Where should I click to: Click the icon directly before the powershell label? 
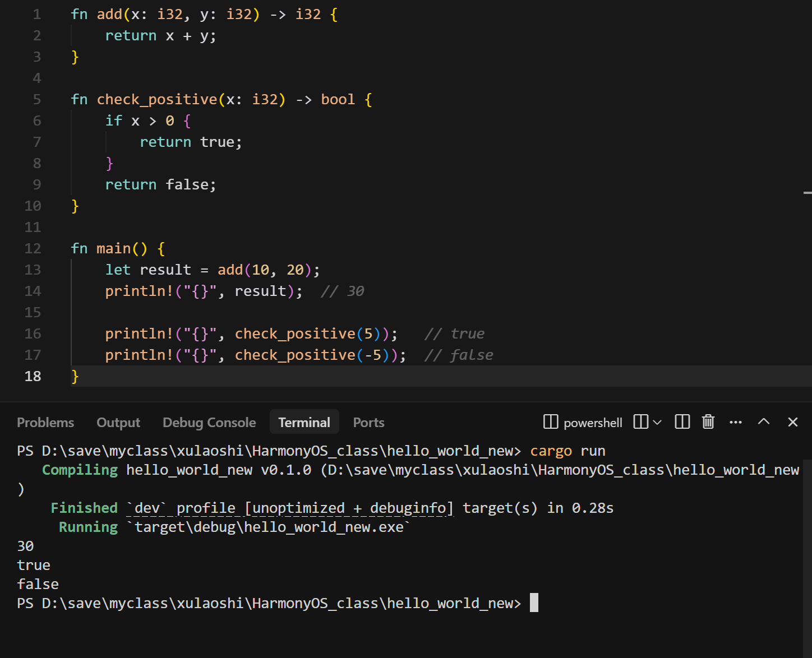coord(551,422)
